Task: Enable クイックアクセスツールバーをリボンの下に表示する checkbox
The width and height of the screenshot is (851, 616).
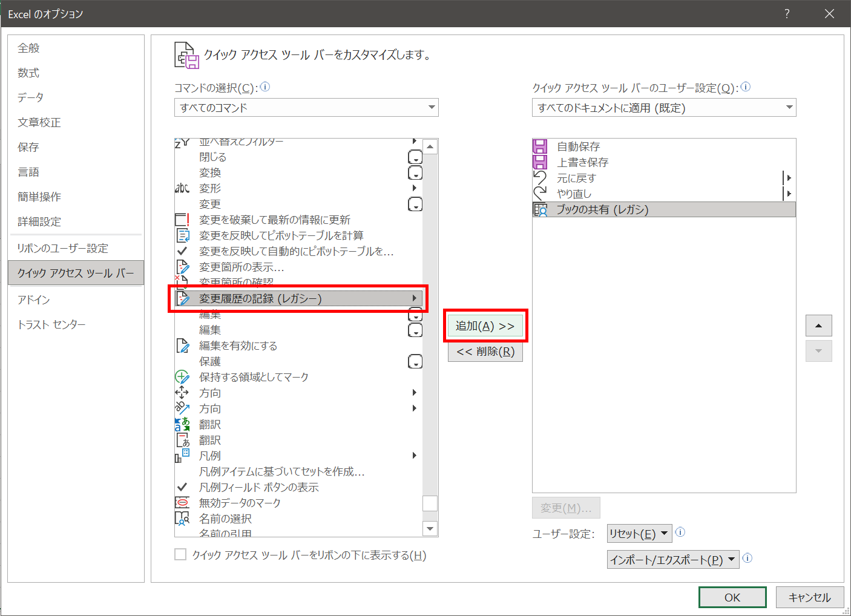Action: point(180,554)
